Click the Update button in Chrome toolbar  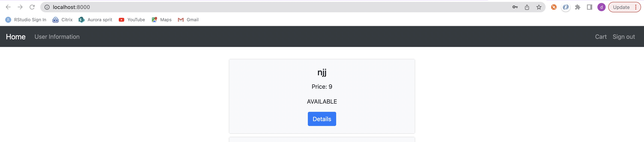tap(624, 7)
